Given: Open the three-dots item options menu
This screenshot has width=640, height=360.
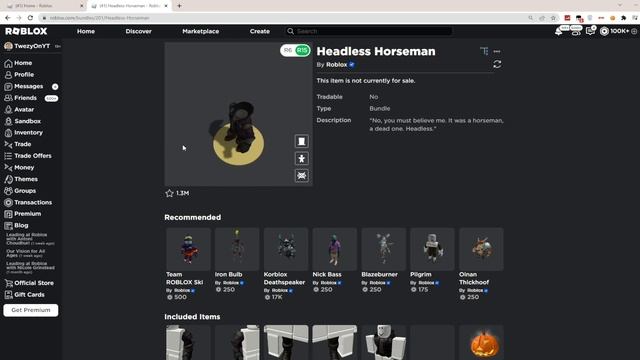Looking at the screenshot, I should click(x=497, y=51).
